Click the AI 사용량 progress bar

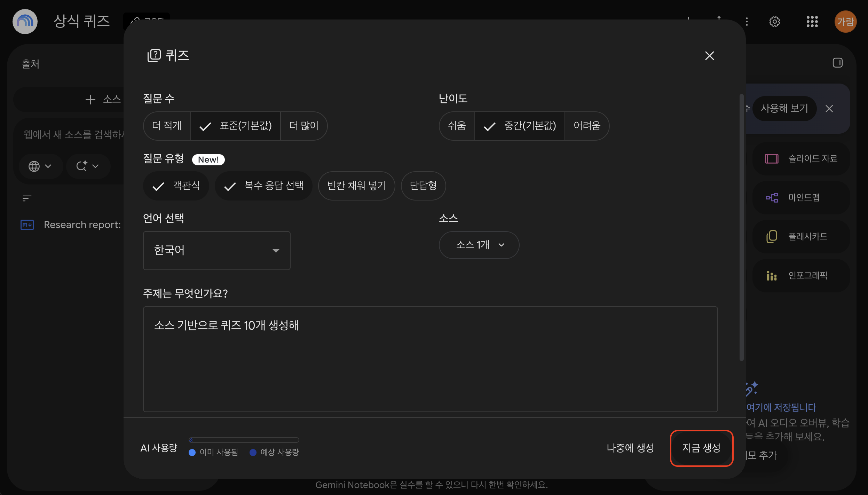pos(244,440)
